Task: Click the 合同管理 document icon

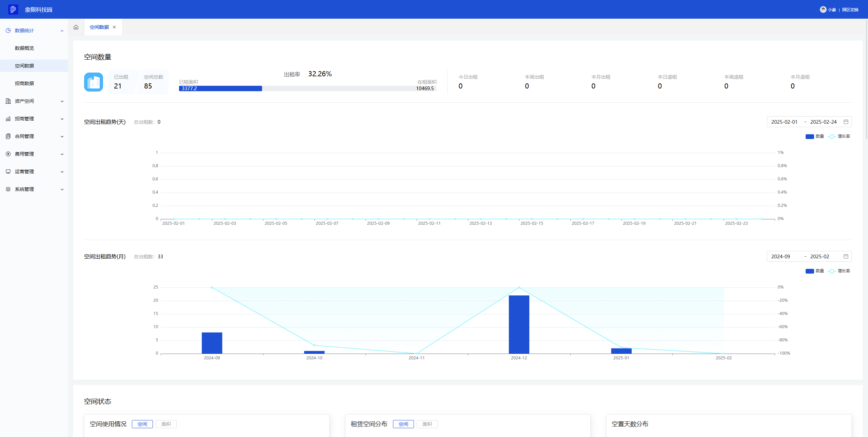Action: 8,136
